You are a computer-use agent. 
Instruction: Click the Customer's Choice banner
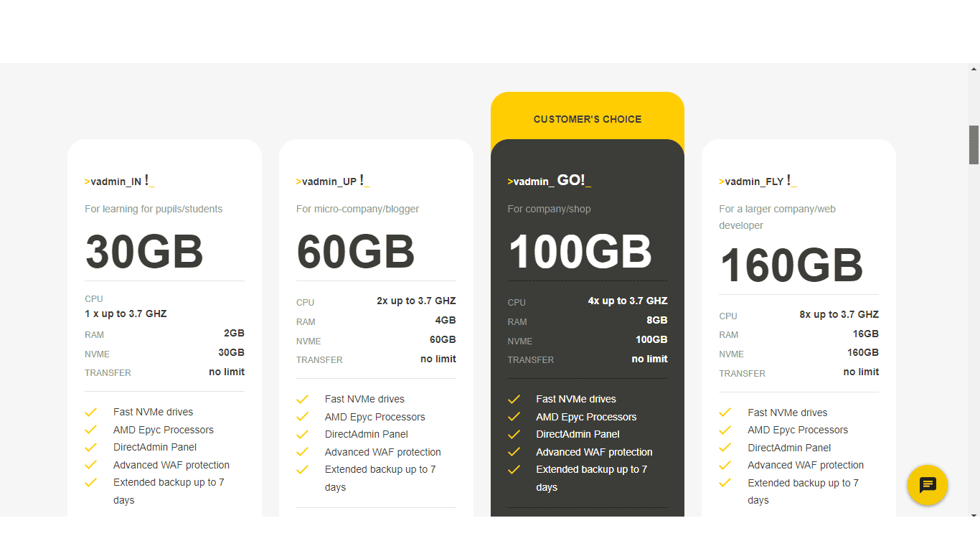[x=588, y=119]
